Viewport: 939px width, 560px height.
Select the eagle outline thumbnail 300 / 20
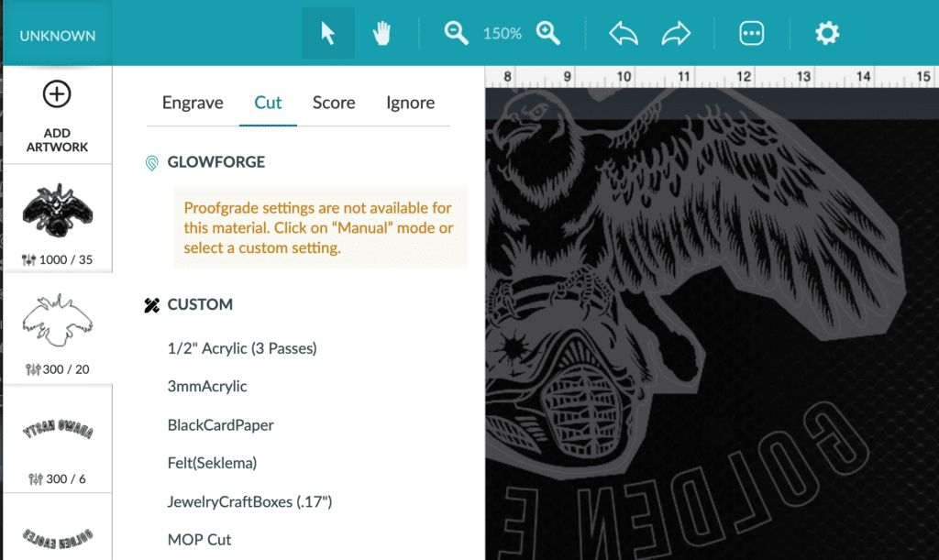[x=58, y=328]
